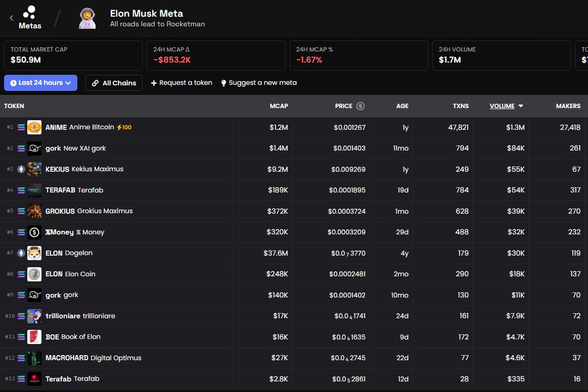Sort by MAKERS column header

(568, 106)
